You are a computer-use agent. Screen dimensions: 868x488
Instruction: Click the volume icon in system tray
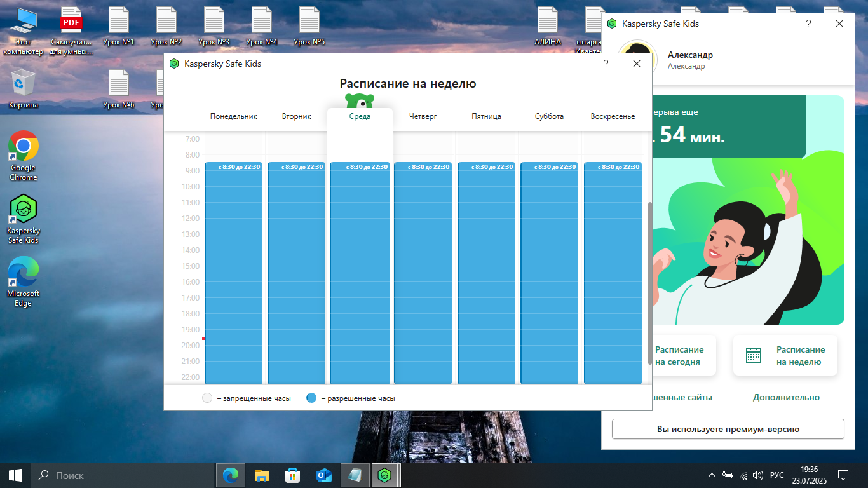pos(757,475)
